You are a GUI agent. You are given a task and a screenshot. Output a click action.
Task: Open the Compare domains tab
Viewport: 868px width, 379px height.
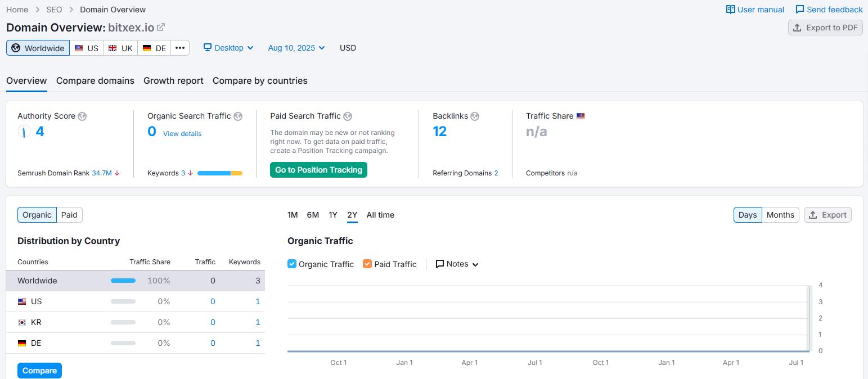[95, 80]
